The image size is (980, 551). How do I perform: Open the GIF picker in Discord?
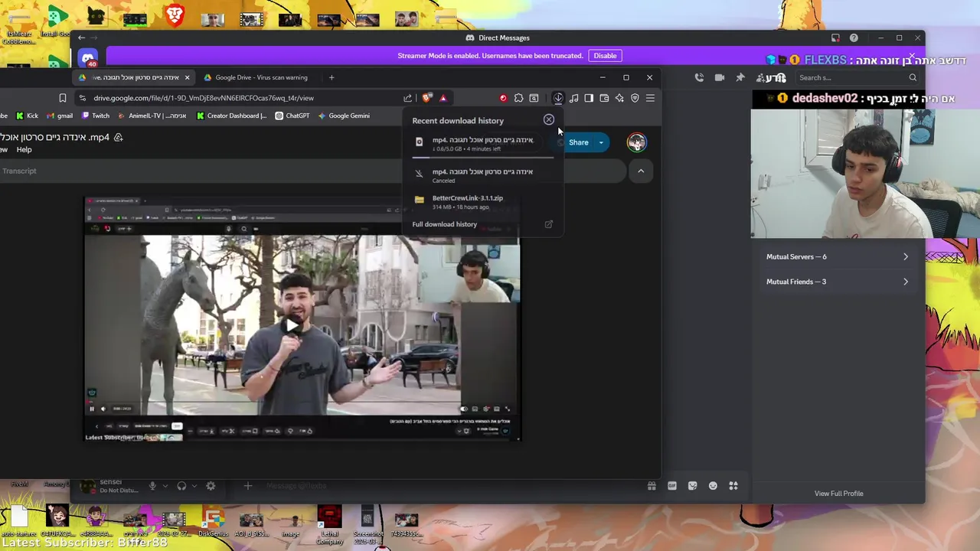[672, 486]
